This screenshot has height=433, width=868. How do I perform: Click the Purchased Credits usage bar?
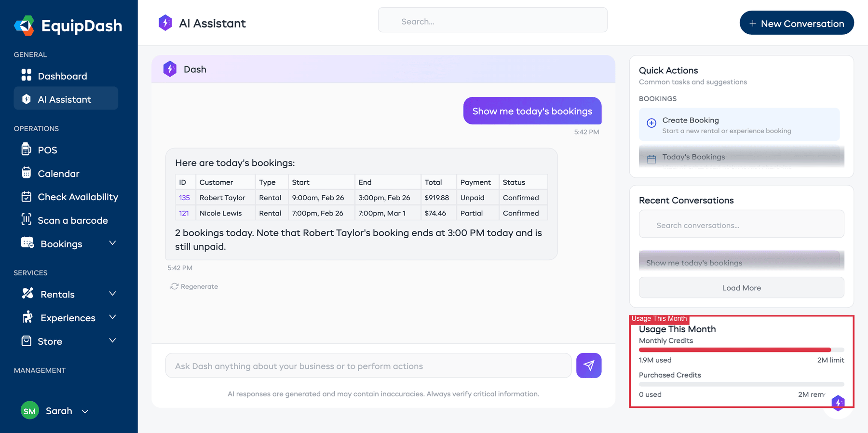click(x=742, y=384)
